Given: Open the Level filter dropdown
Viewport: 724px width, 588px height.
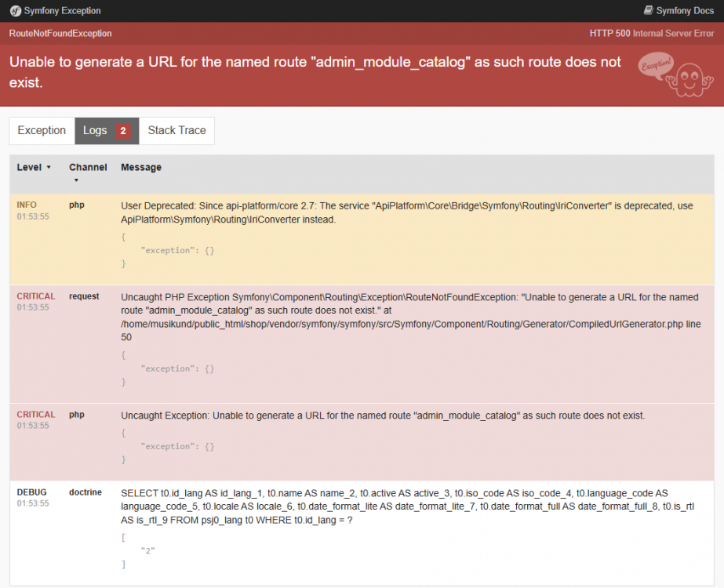Looking at the screenshot, I should [31, 167].
